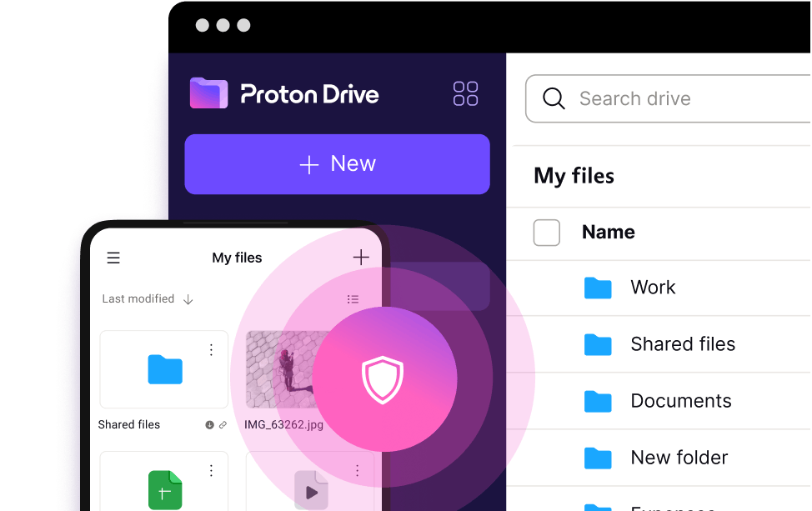Image resolution: width=812 pixels, height=511 pixels.
Task: Select the Shared files folder row
Action: (x=682, y=344)
